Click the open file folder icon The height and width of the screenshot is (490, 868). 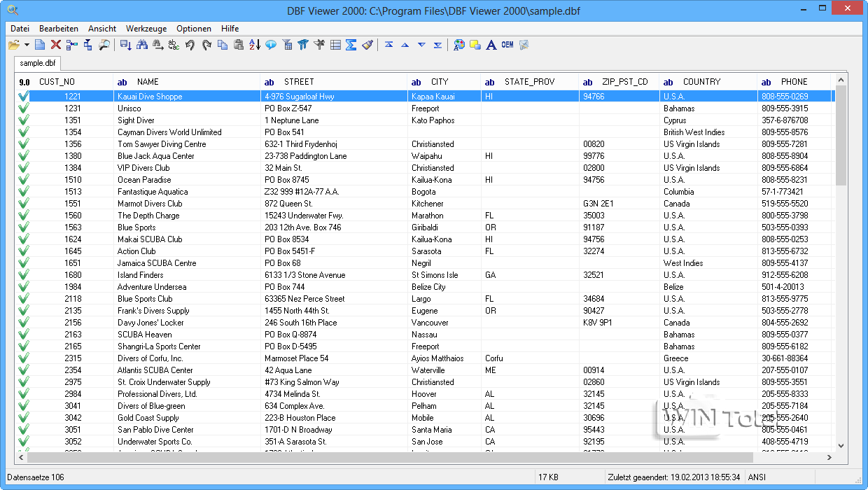13,45
